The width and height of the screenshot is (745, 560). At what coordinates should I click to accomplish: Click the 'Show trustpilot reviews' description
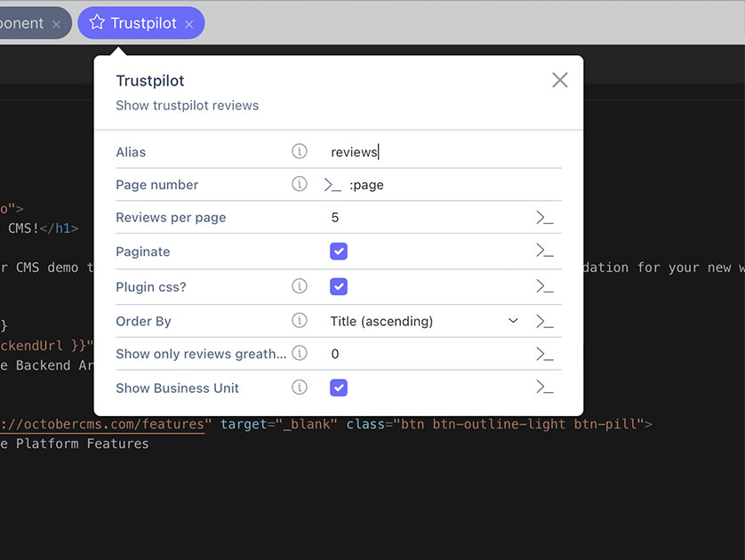click(x=188, y=106)
